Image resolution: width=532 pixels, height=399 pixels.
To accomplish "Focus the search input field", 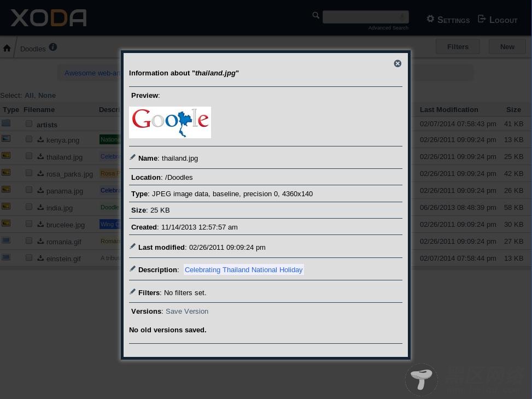I will pos(365,17).
